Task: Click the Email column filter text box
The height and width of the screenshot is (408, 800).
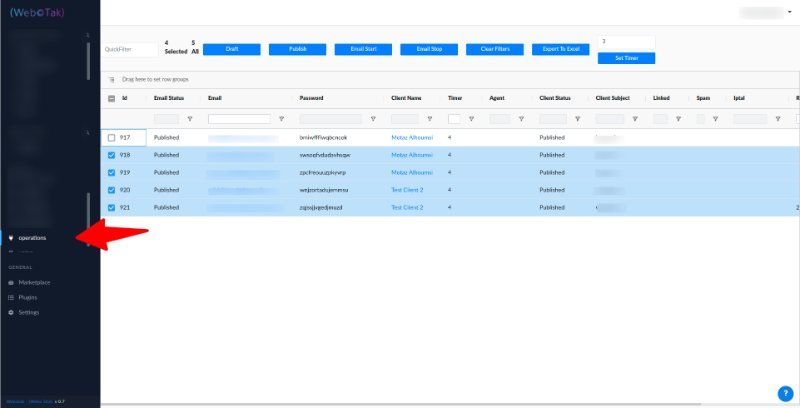Action: point(239,119)
